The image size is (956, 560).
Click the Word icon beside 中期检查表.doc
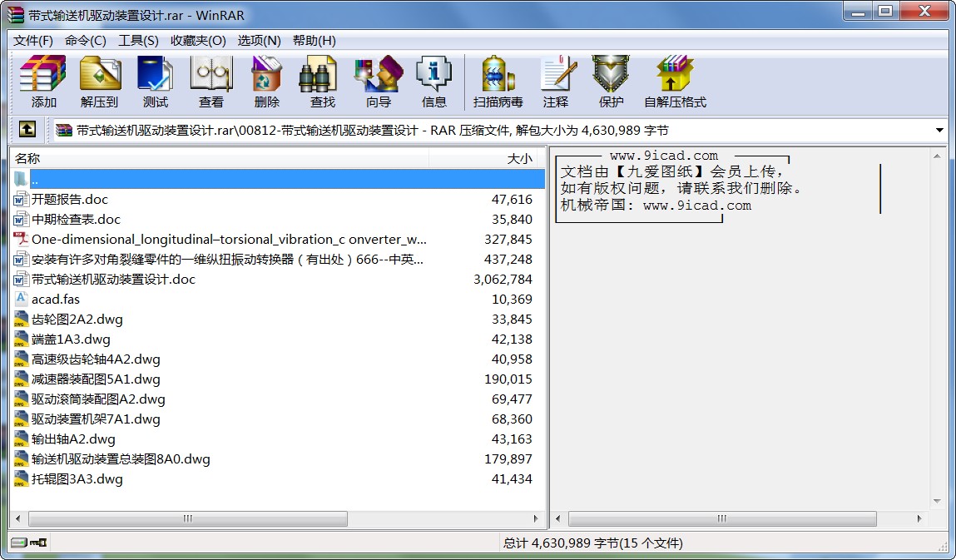pyautogui.click(x=21, y=219)
